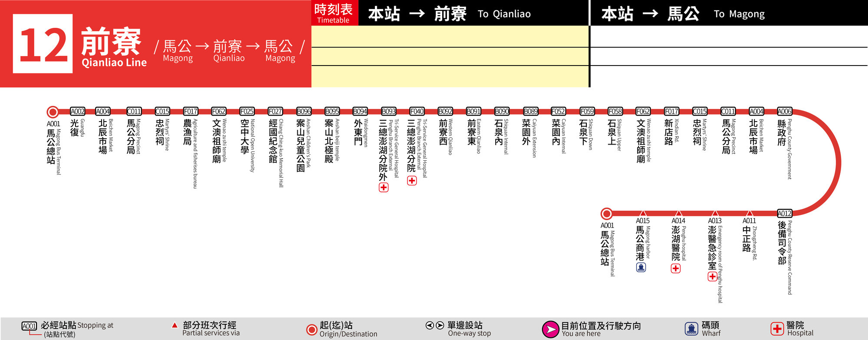This screenshot has height=340, width=868.
Task: Click the stop name 新店路 Xindian Rd.
Action: pos(672,132)
